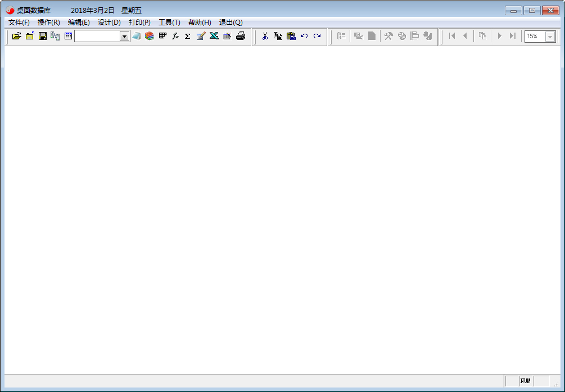Screen dimensions: 565x392
Task: Open the 工具(T) menu
Action: tap(169, 22)
